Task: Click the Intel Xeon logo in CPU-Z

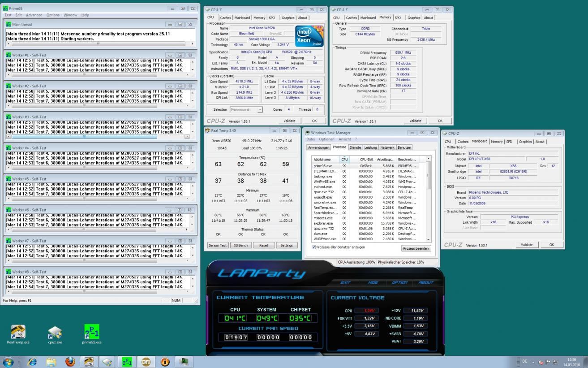Action: click(309, 36)
